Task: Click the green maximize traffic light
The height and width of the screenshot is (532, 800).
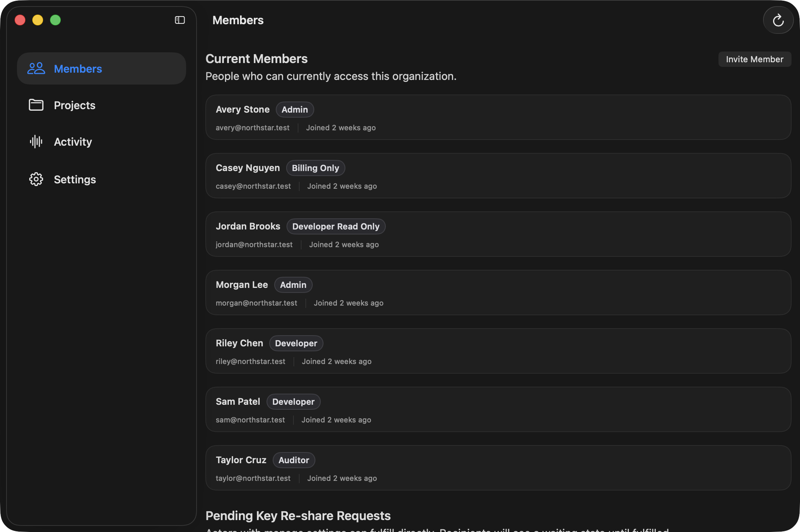Action: pos(55,20)
